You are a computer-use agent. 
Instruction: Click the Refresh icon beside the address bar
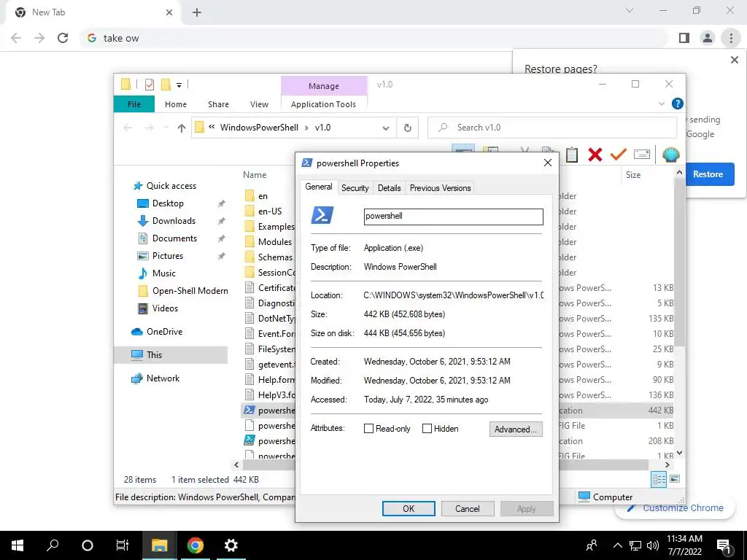(407, 128)
